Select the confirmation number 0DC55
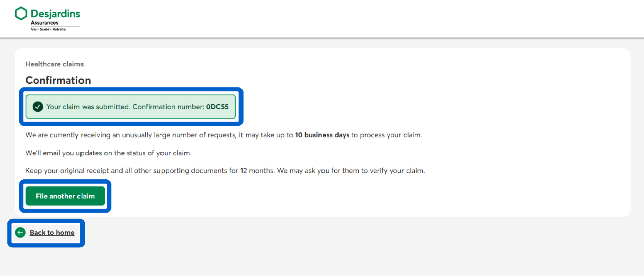This screenshot has width=644, height=276. [217, 107]
